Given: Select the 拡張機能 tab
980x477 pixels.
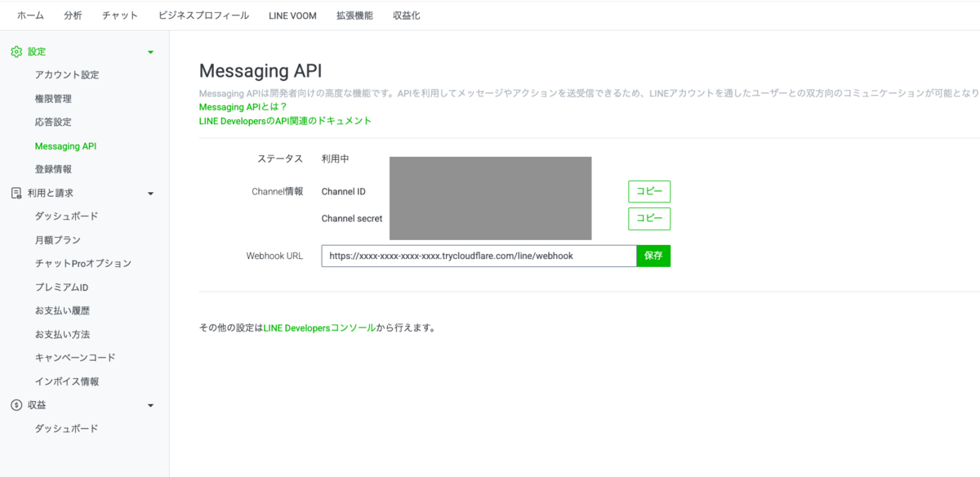Looking at the screenshot, I should tap(354, 16).
